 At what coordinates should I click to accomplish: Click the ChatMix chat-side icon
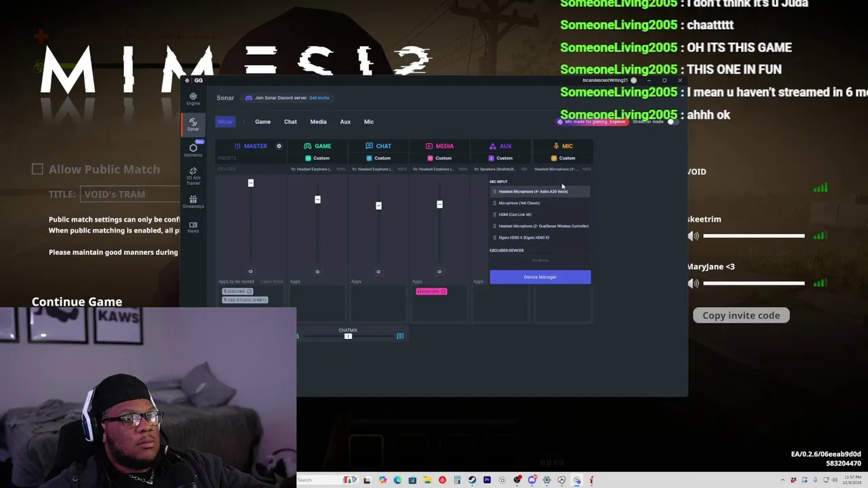click(x=400, y=336)
